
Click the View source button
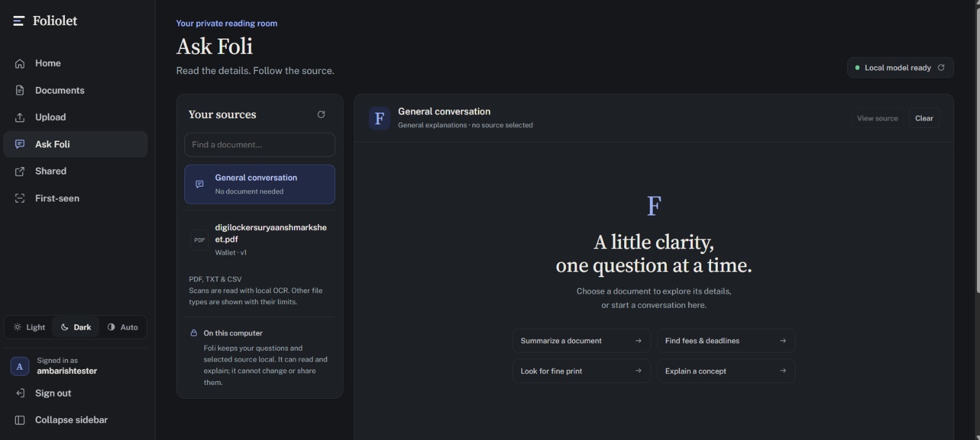[877, 118]
